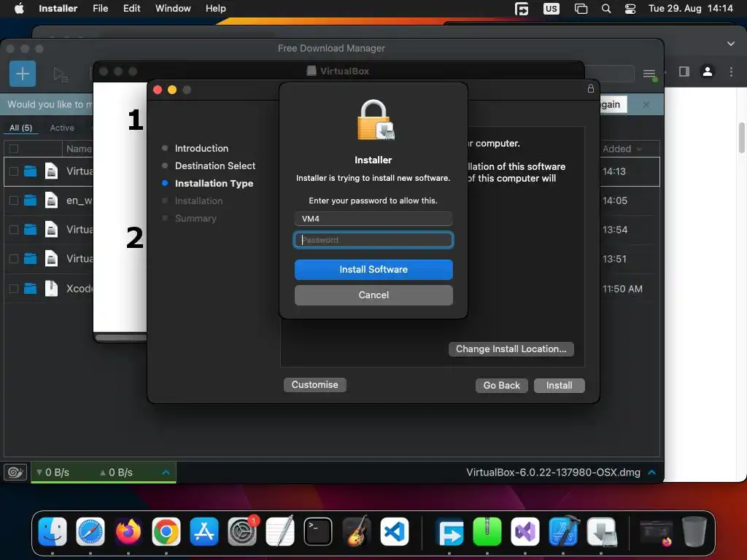Click the Customise button

315,385
